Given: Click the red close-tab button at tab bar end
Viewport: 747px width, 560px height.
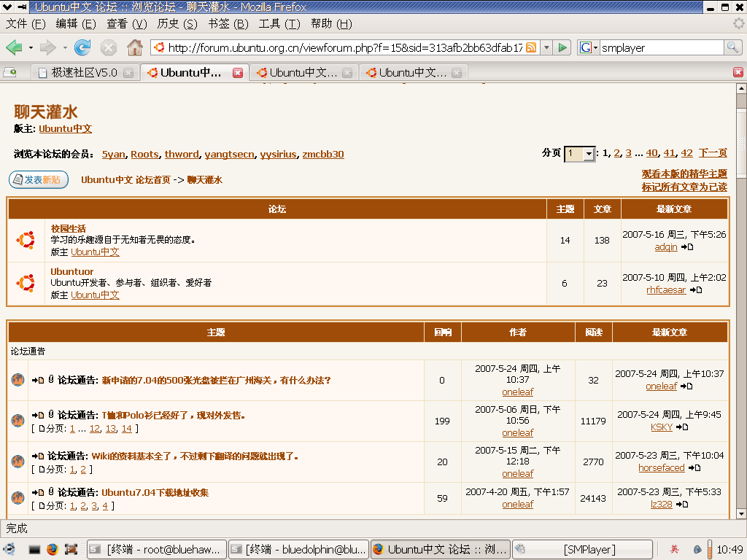Looking at the screenshot, I should 738,72.
